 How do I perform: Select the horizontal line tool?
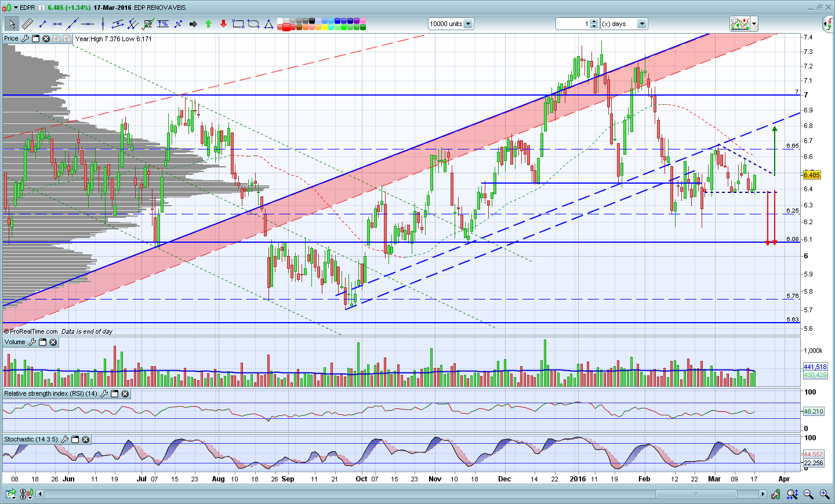click(88, 24)
